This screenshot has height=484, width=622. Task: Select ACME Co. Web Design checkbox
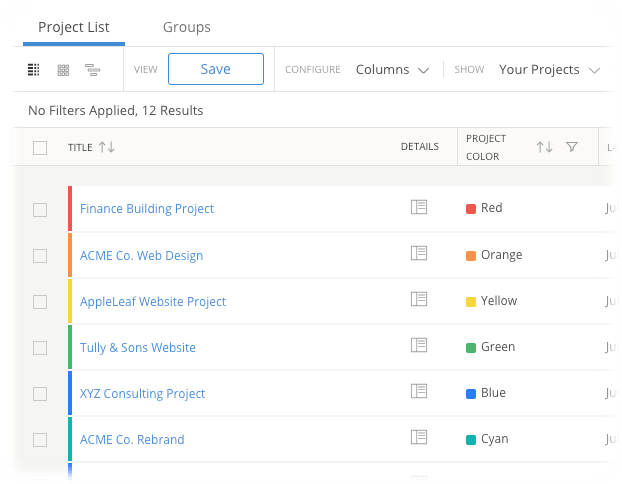pyautogui.click(x=40, y=256)
